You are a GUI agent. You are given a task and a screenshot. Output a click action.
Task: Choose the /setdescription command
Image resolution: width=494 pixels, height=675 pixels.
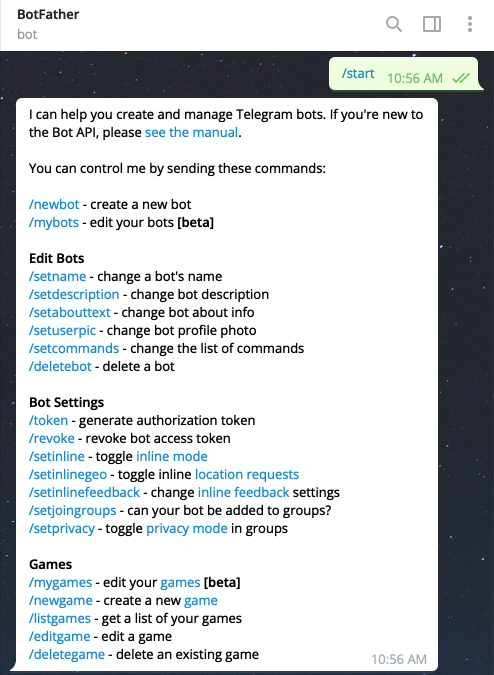(74, 294)
